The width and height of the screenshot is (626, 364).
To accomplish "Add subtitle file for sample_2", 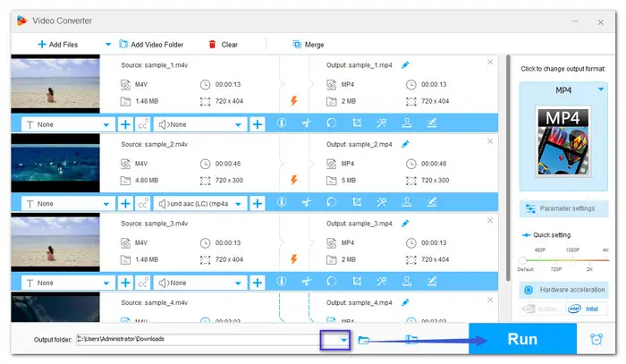I will pos(125,204).
